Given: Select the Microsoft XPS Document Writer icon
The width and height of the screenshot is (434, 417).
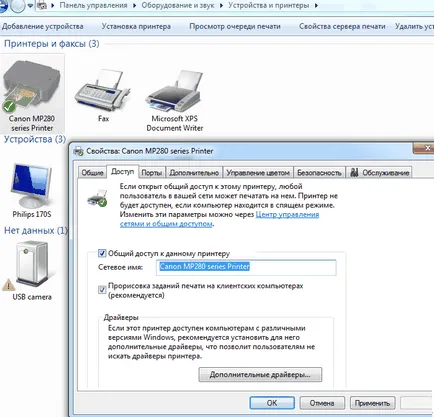Looking at the screenshot, I should click(174, 91).
